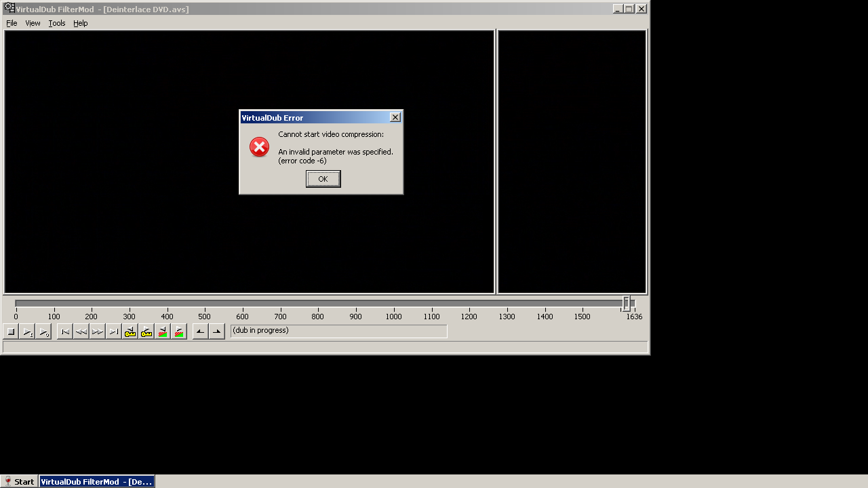Click 'Cannot start video compression:' error text
This screenshot has height=488, width=868.
pos(331,134)
